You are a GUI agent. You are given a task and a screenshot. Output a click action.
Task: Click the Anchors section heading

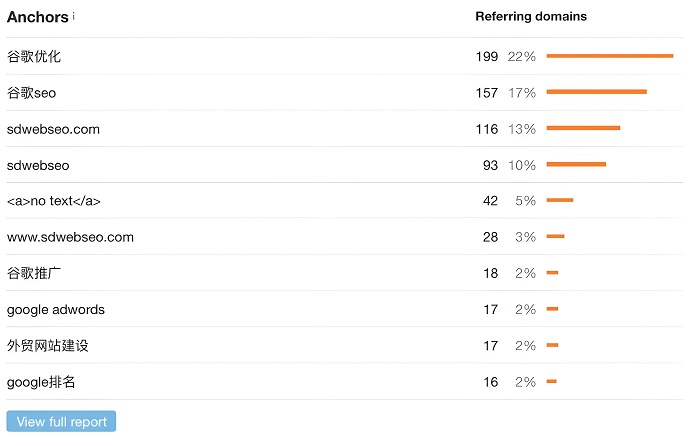click(x=38, y=17)
